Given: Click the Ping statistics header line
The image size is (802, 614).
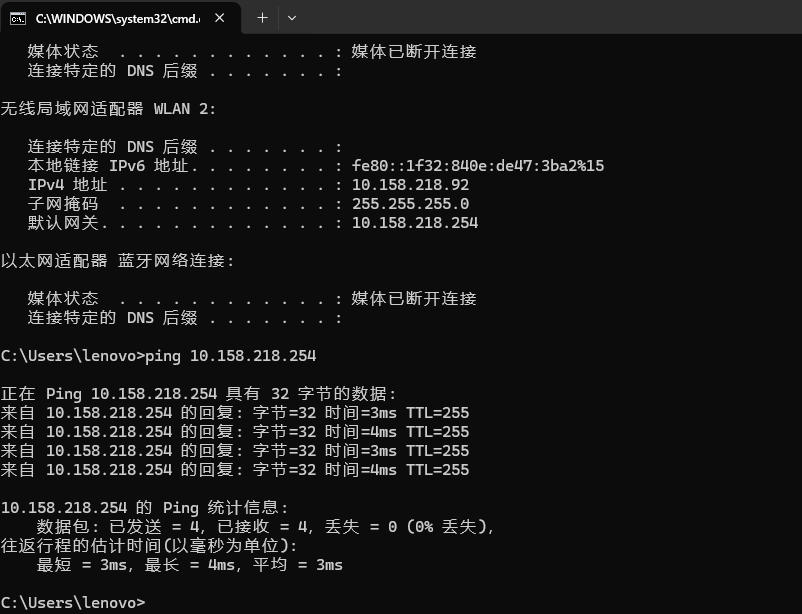Looking at the screenshot, I should coord(144,508).
